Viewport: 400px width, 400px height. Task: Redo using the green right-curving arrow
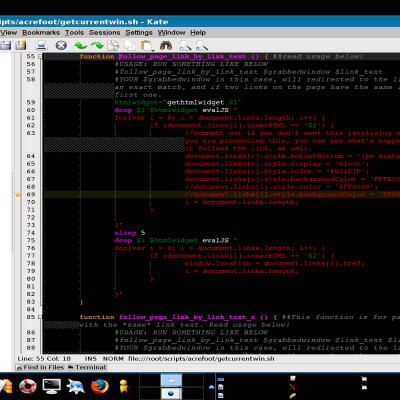(x=97, y=45)
